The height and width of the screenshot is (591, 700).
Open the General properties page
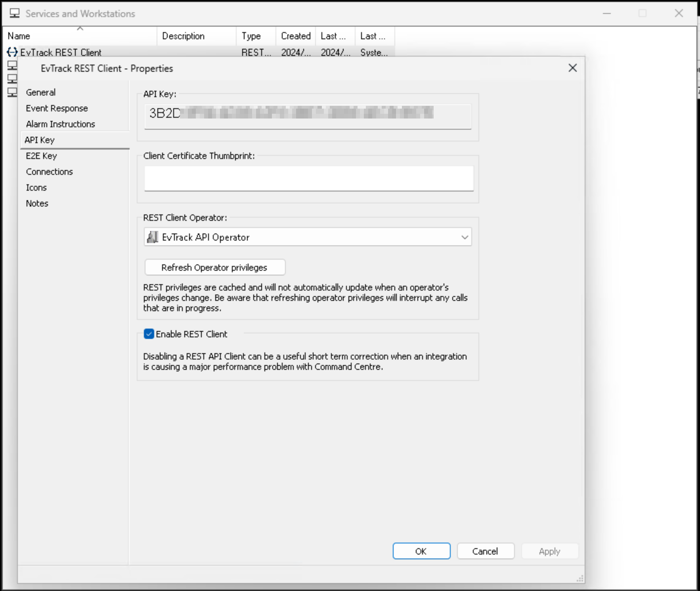click(41, 92)
